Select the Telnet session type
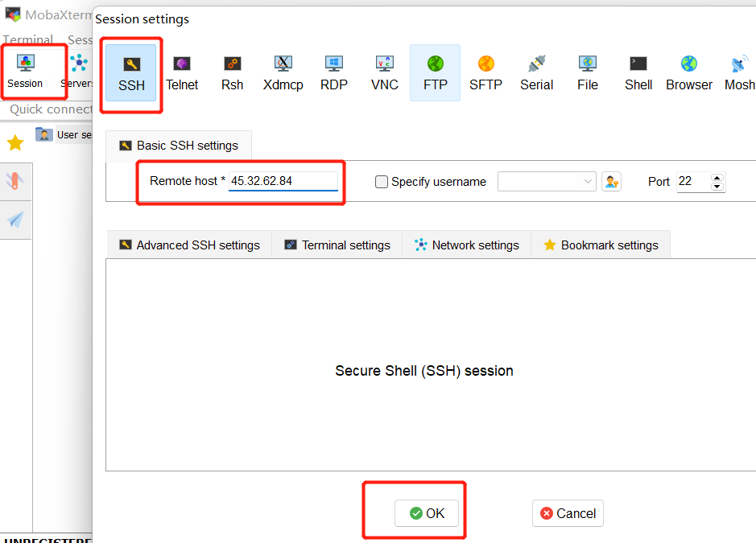The image size is (756, 543). pyautogui.click(x=182, y=73)
